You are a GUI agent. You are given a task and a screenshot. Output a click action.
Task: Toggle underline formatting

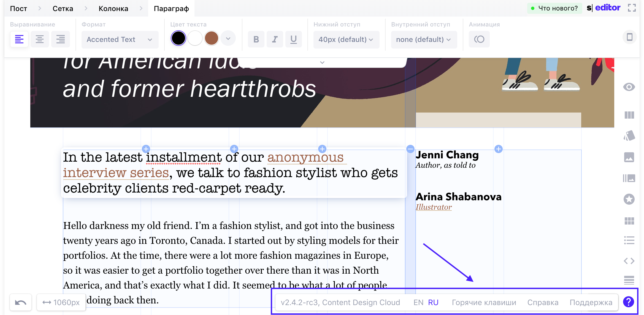pos(293,39)
